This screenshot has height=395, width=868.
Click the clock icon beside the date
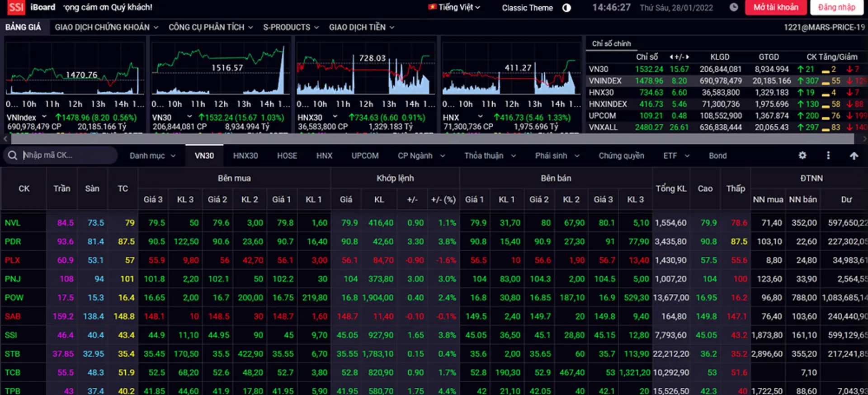[x=734, y=7]
